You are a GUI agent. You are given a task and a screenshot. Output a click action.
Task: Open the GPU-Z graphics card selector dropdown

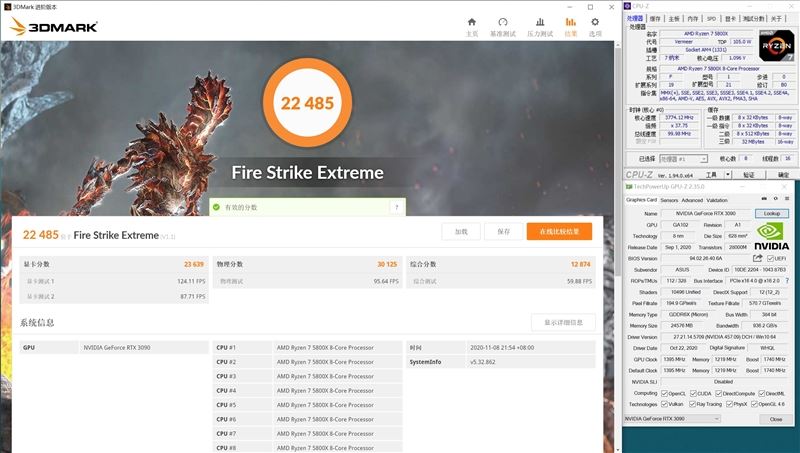click(x=672, y=419)
